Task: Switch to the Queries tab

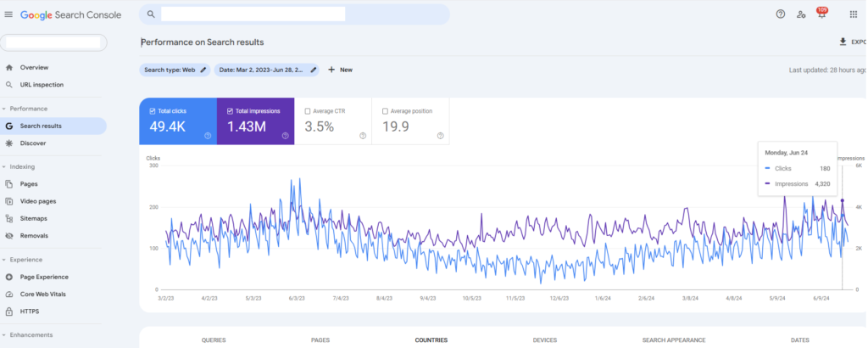Action: (x=214, y=340)
